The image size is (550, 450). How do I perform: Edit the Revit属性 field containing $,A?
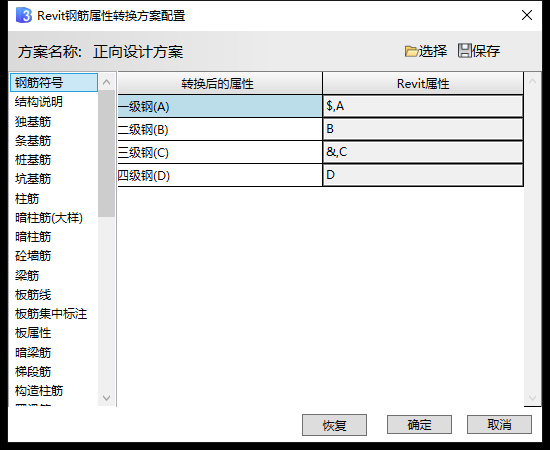pos(423,106)
